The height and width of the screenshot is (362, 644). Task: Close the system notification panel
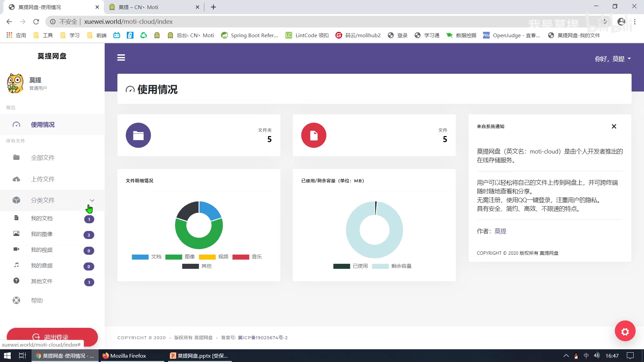[x=614, y=126]
